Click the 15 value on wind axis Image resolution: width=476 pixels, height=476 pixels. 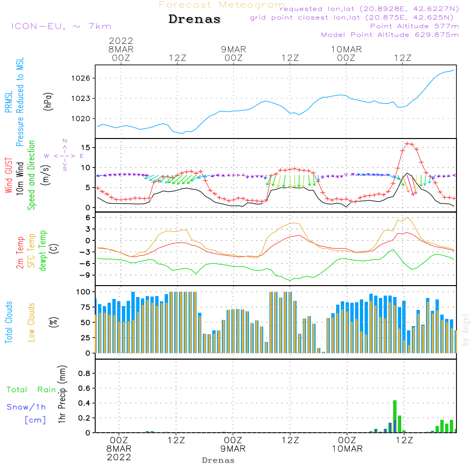86,148
